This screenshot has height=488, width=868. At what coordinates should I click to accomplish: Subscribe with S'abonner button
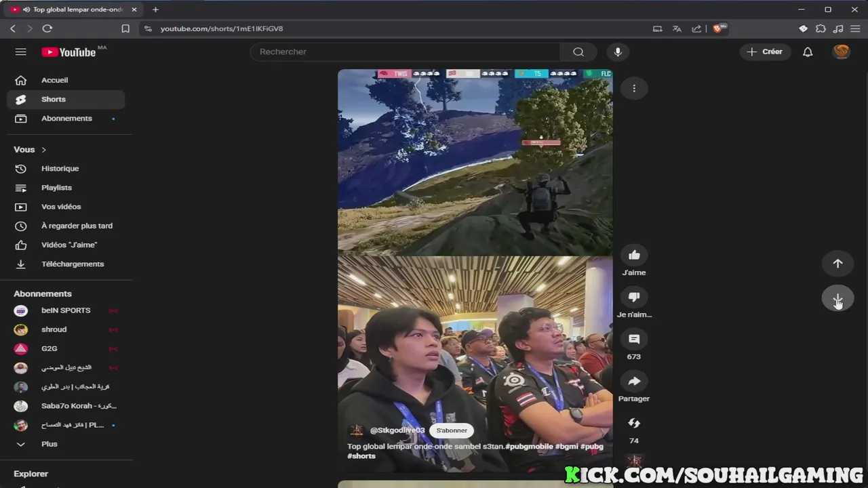pos(452,430)
